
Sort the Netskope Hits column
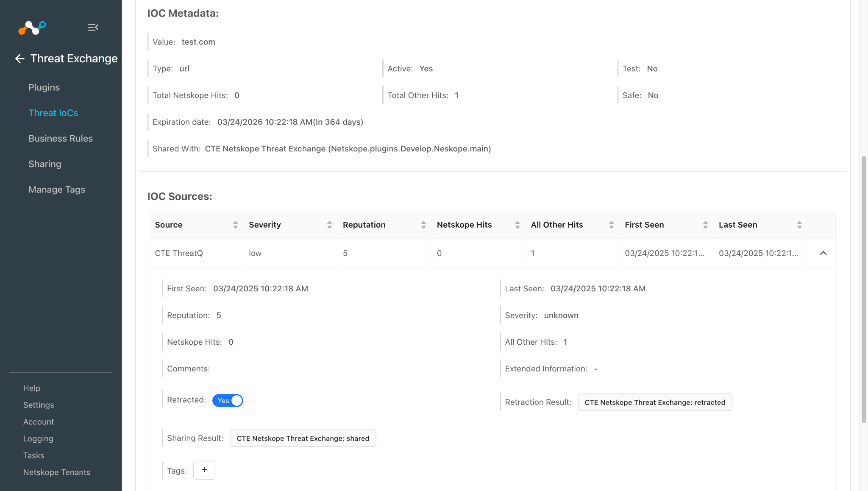coord(517,225)
